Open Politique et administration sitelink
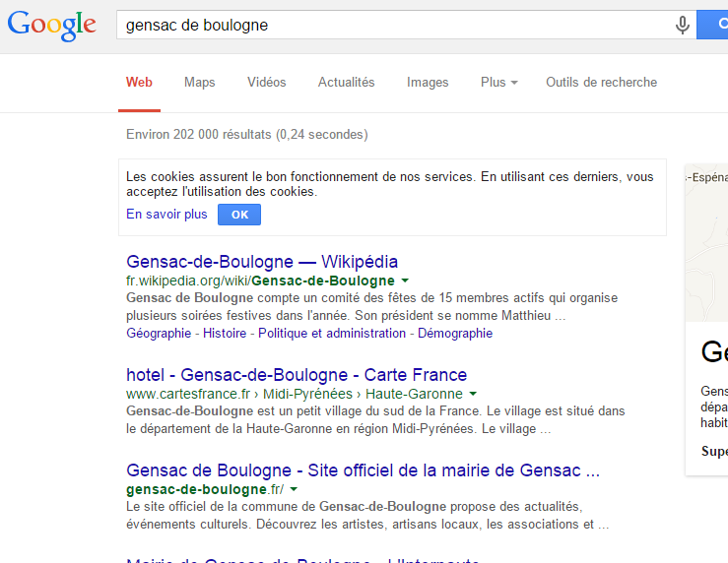The image size is (728, 563). (x=332, y=333)
